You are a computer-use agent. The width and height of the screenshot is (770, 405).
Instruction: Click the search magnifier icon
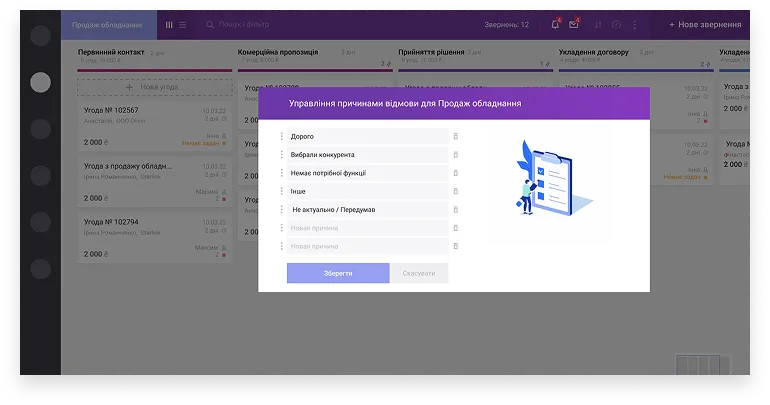210,25
